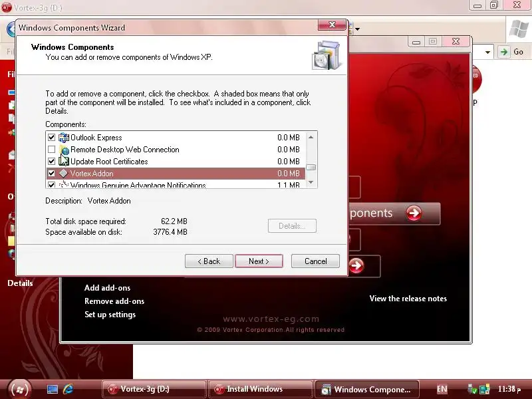Click the Vortex-3g window title icon

coord(6,7)
